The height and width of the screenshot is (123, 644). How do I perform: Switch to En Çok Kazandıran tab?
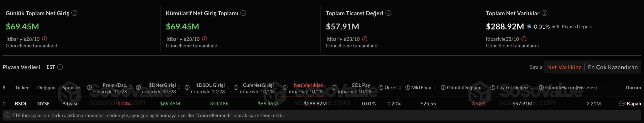click(613, 67)
